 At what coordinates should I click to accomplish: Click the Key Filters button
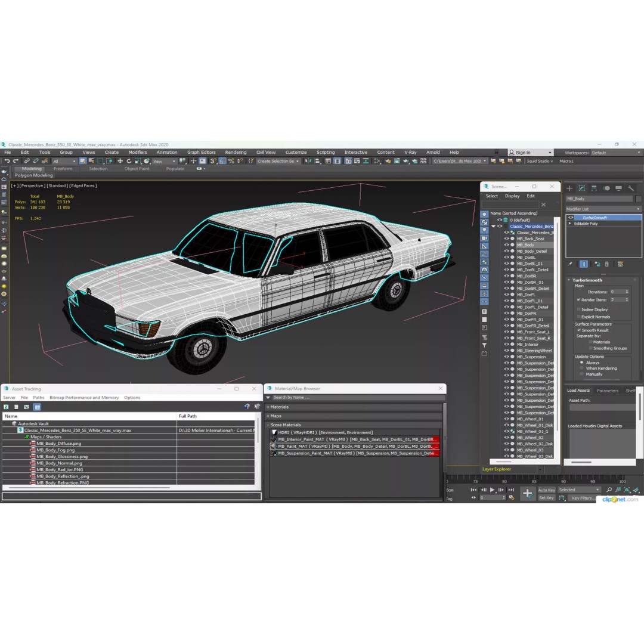point(582,498)
